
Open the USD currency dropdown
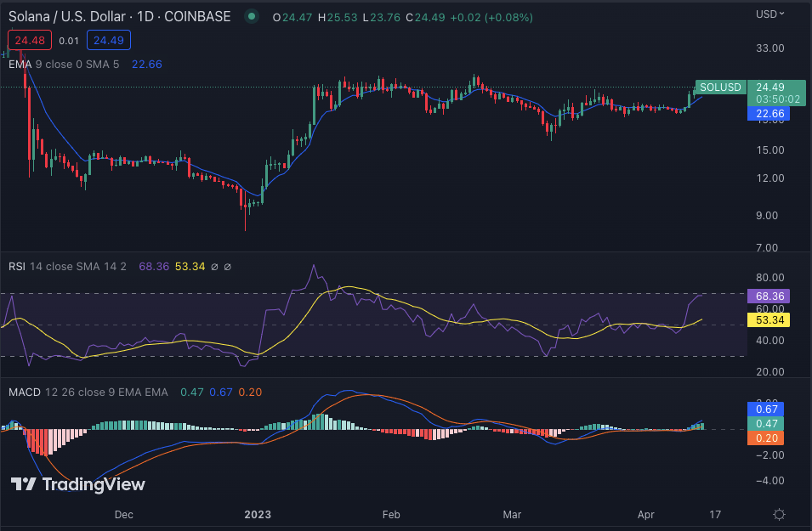coord(769,14)
